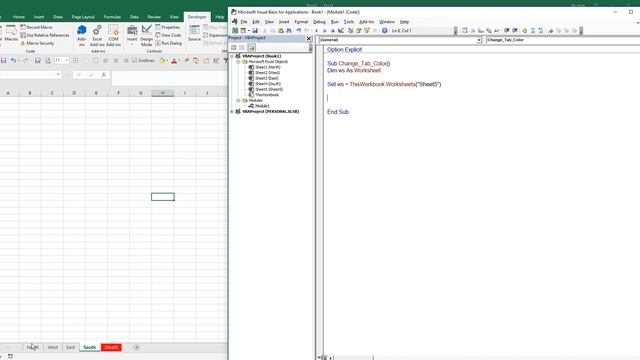Open the VBA Tools menu
640x360 pixels.
349,22
